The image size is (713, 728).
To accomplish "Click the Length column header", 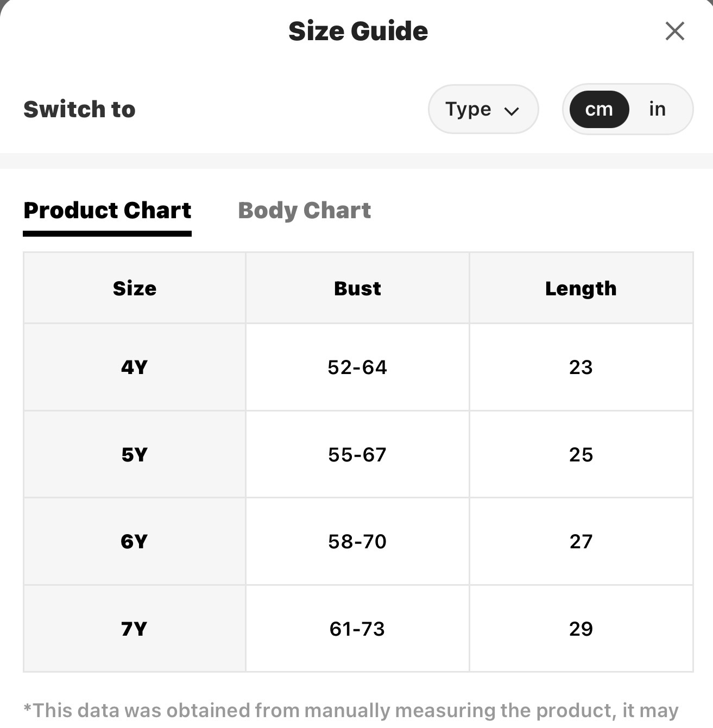I will (581, 288).
